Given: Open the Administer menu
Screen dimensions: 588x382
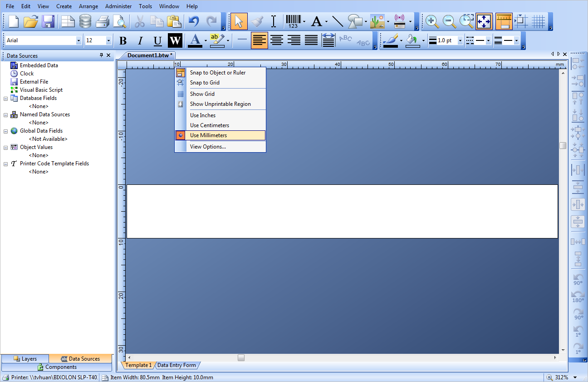Looking at the screenshot, I should 118,6.
